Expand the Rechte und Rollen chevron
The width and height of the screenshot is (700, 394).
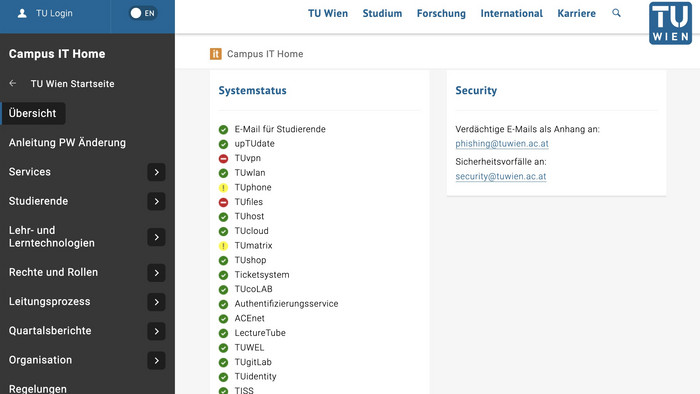coord(156,273)
